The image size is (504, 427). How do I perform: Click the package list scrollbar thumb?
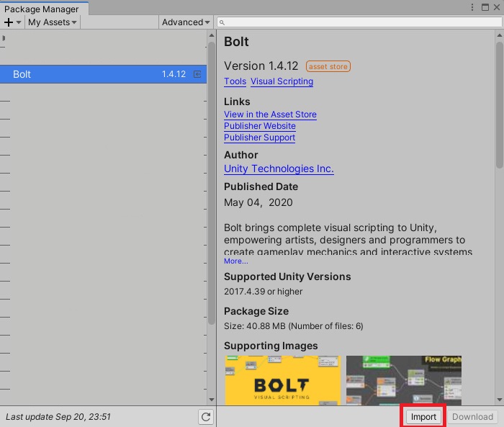pos(212,184)
